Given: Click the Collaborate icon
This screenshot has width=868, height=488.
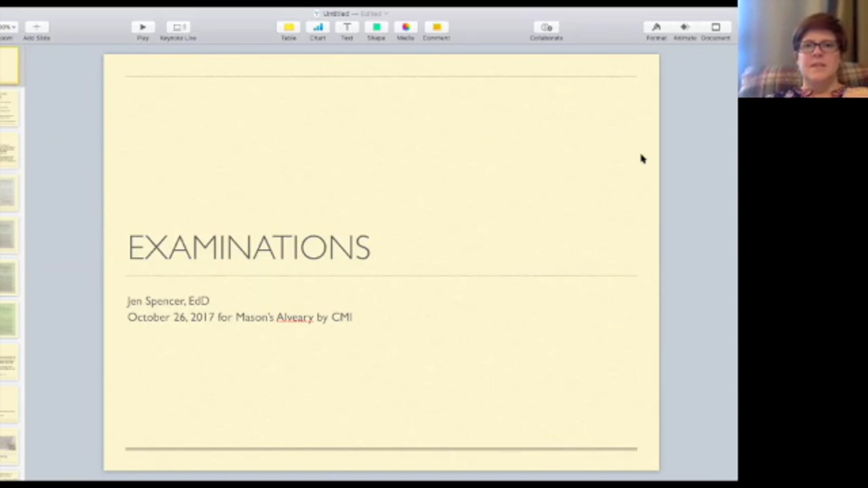Looking at the screenshot, I should point(546,27).
